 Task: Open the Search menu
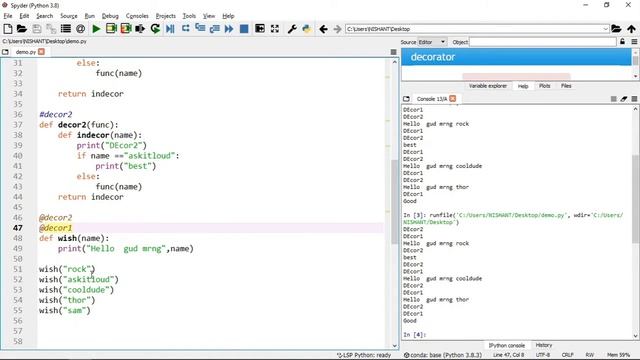click(x=44, y=16)
